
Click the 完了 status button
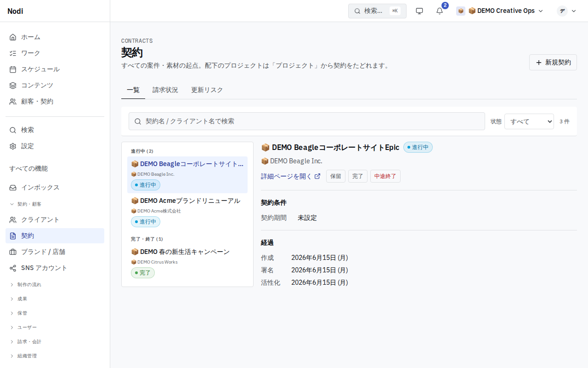click(358, 176)
